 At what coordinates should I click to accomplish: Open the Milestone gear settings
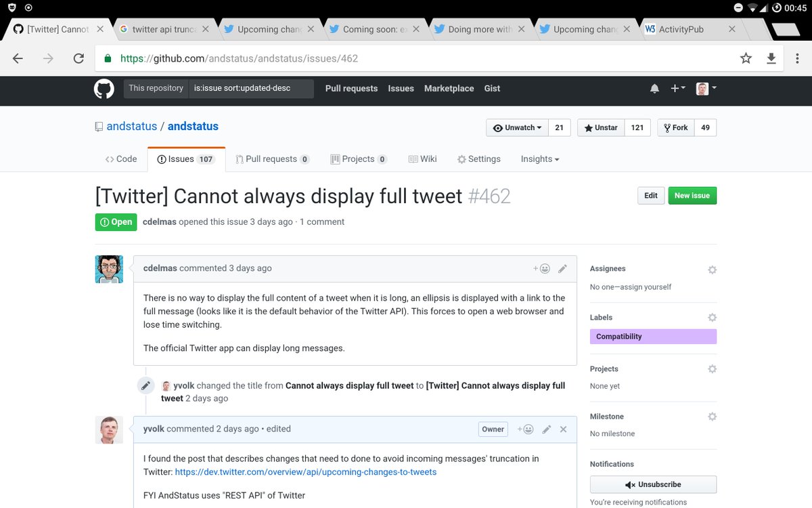coord(712,417)
